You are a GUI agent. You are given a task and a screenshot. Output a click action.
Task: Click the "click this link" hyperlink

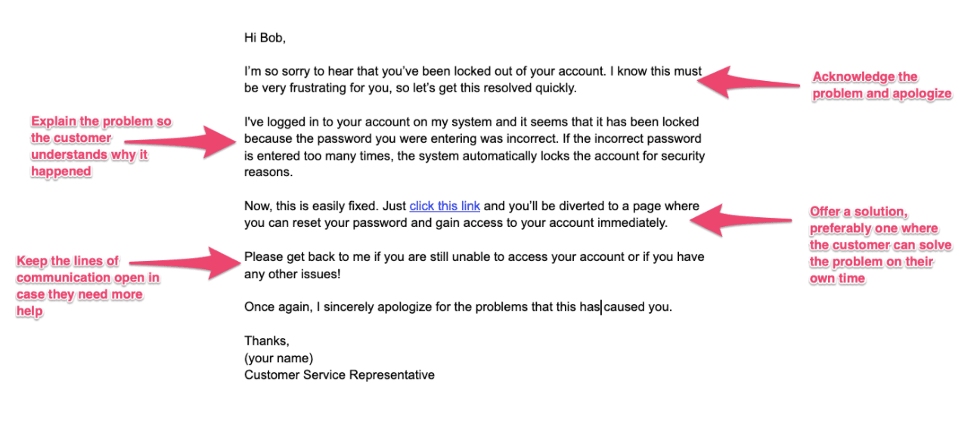pyautogui.click(x=445, y=206)
